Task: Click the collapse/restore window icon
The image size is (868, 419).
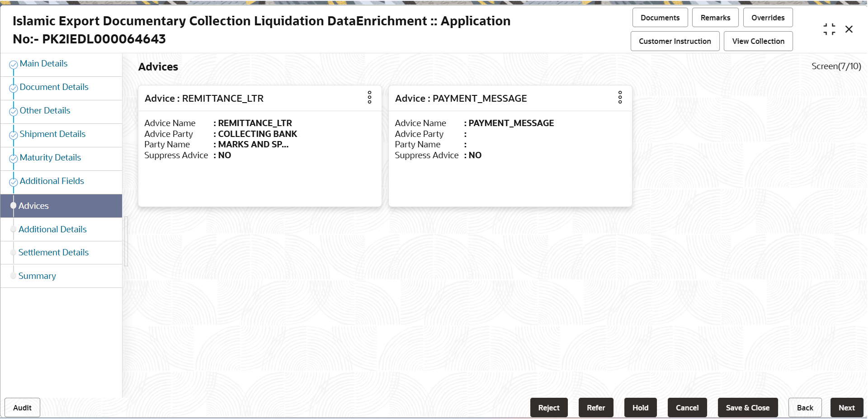Action: 829,29
